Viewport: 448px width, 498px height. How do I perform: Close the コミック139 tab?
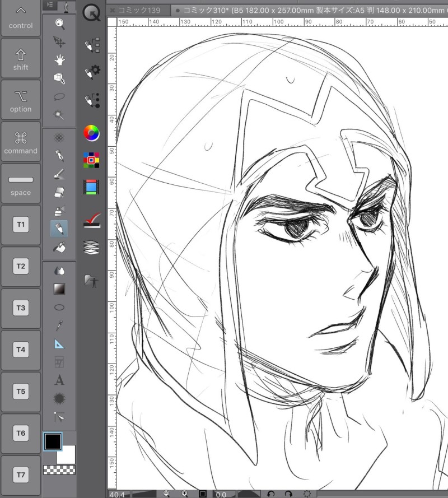(112, 10)
